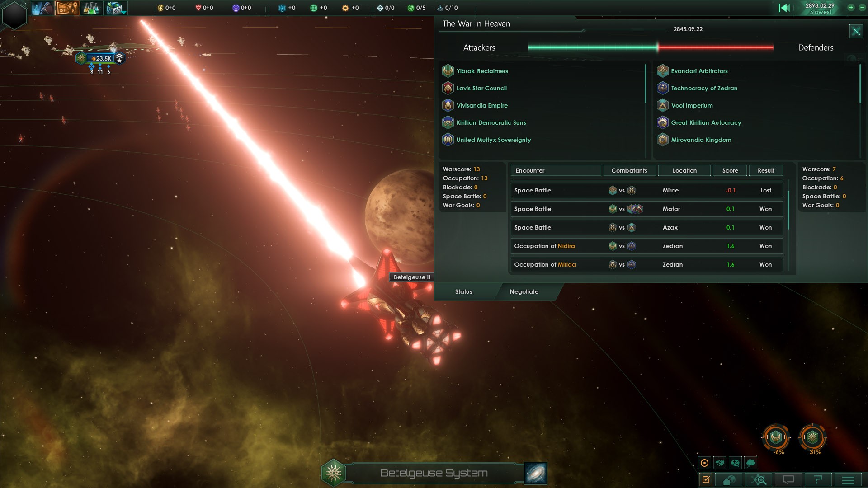Click the Betelgeuse System galaxy view button
The image size is (868, 488).
[534, 472]
